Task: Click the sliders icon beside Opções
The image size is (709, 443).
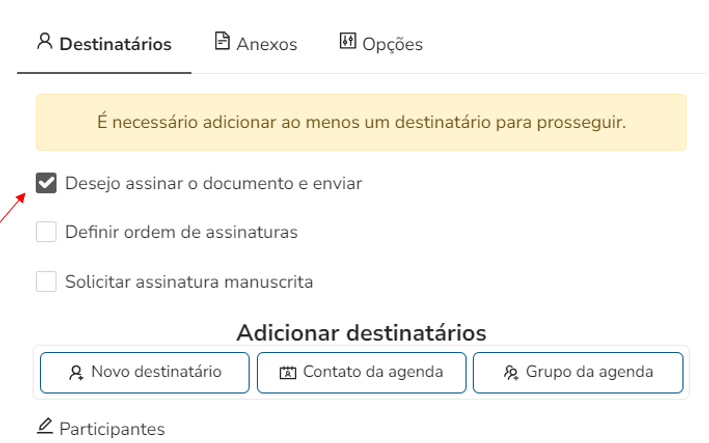Action: [348, 42]
